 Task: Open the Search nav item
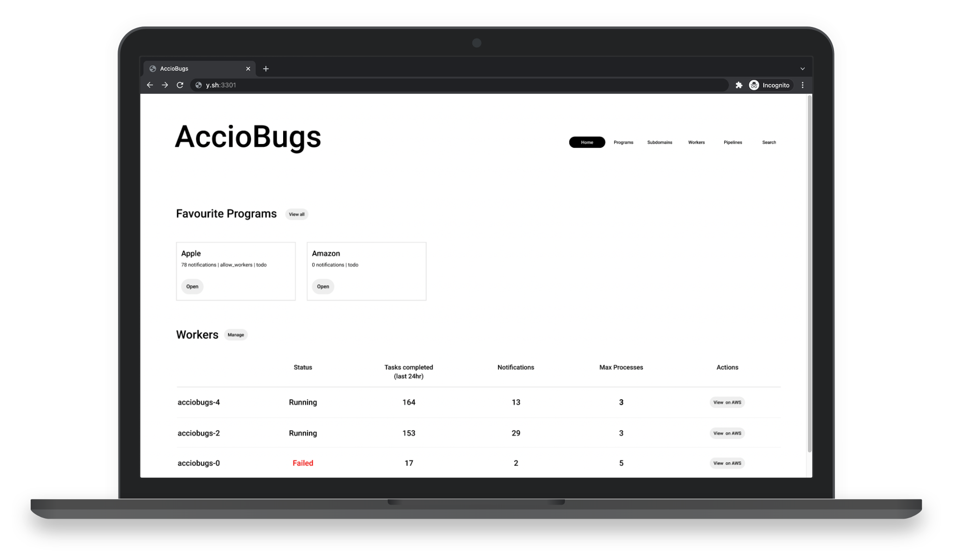(769, 142)
